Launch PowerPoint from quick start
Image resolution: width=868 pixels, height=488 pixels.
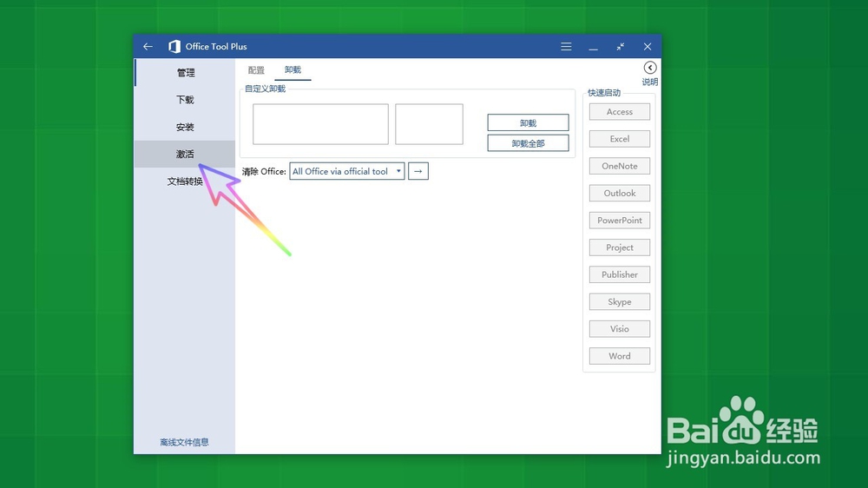point(620,220)
